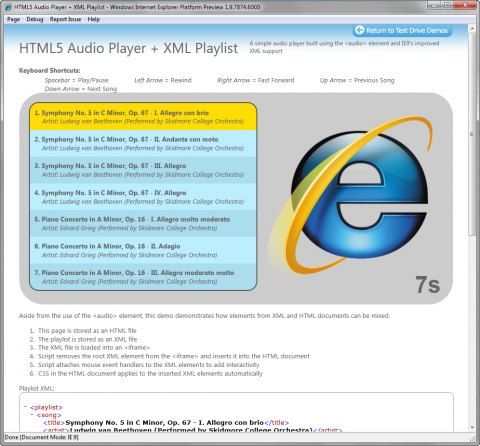Click the 7s elapsed time counter
Image resolution: width=480 pixels, height=446 pixels.
click(428, 285)
